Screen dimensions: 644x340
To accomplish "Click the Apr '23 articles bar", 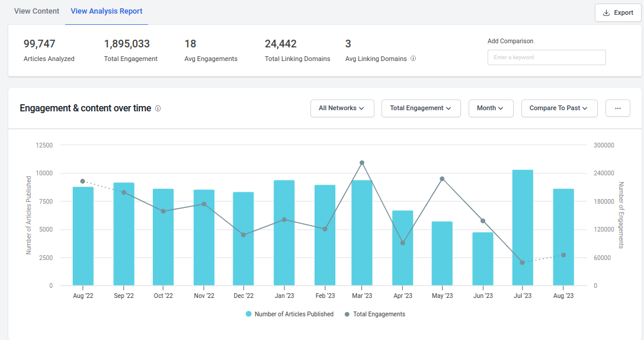I will click(x=402, y=248).
